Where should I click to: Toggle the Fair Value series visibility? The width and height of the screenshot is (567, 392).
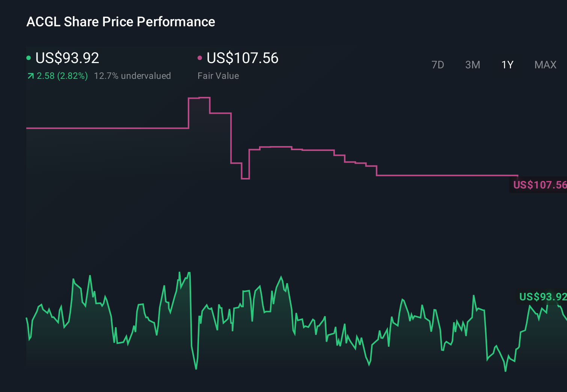[242, 58]
